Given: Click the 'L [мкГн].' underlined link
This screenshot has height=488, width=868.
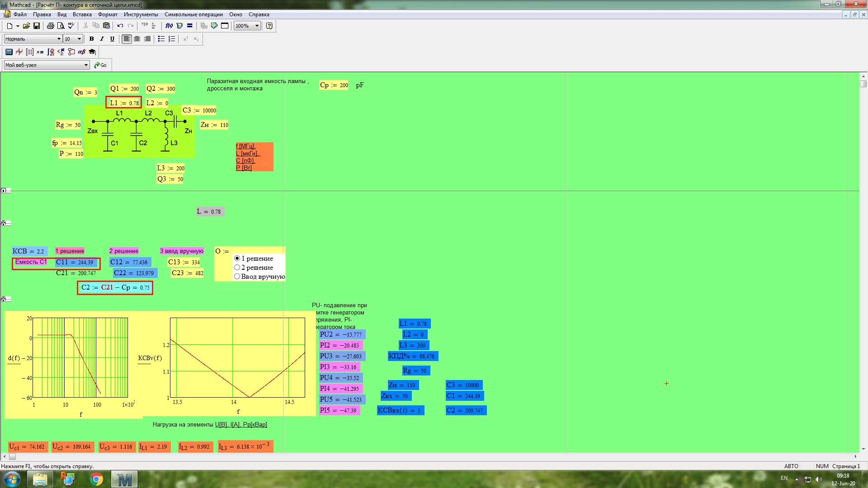Looking at the screenshot, I should [248, 153].
